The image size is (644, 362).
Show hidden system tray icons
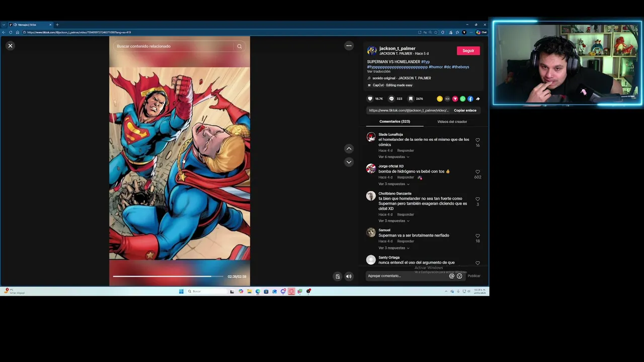446,291
